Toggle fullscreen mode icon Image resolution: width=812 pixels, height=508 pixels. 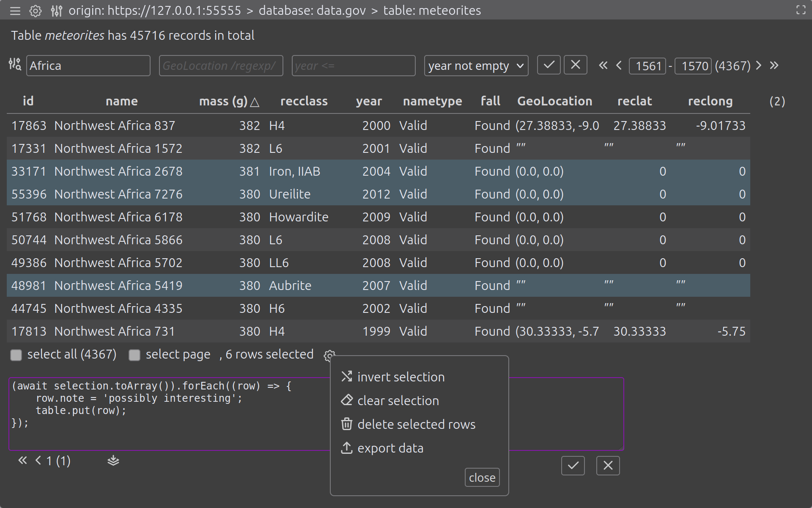coord(801,10)
